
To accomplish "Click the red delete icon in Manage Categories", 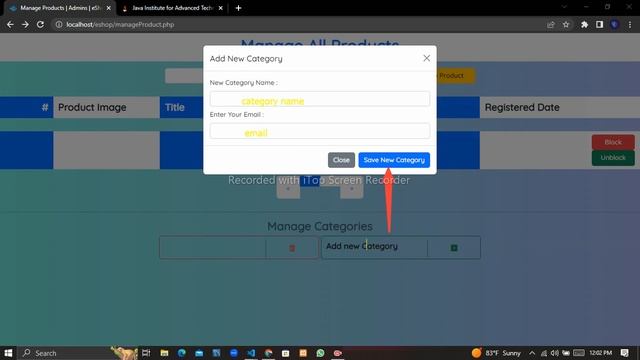I will point(292,248).
